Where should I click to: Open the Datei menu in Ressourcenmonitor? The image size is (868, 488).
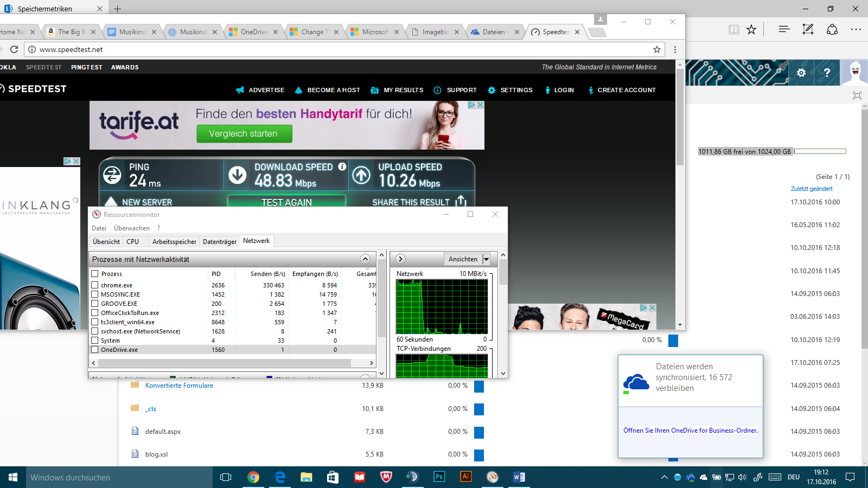point(99,228)
